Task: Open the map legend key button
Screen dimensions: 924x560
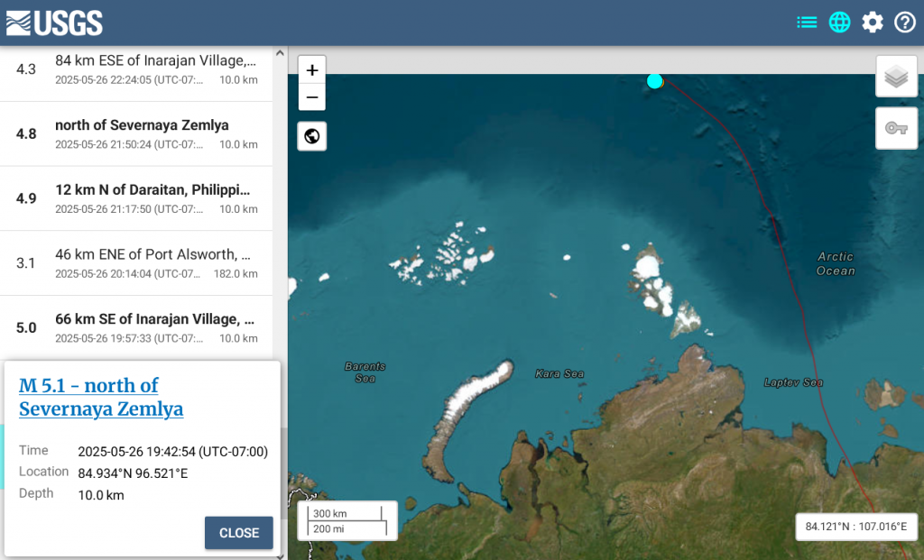Action: tap(896, 128)
